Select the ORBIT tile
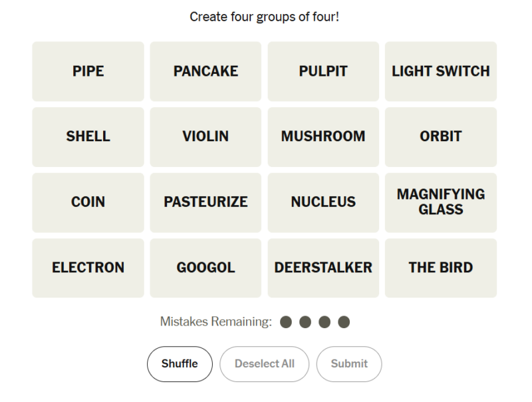532x402 pixels. coord(440,136)
